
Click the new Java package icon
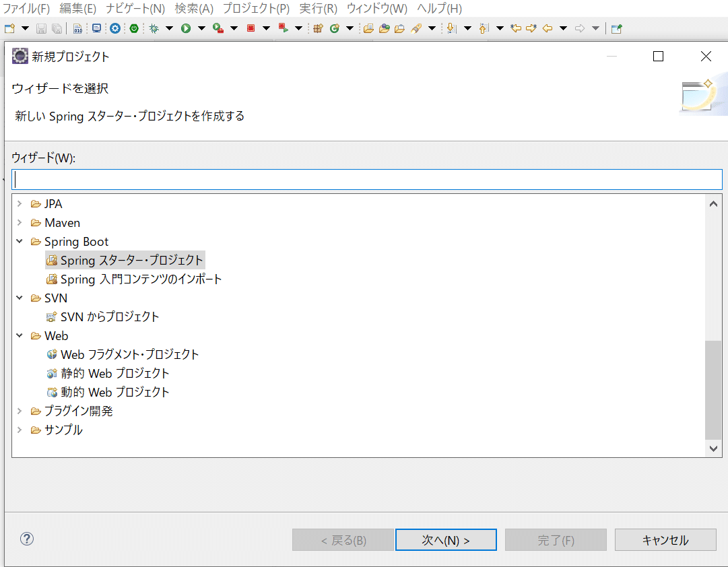(x=318, y=28)
